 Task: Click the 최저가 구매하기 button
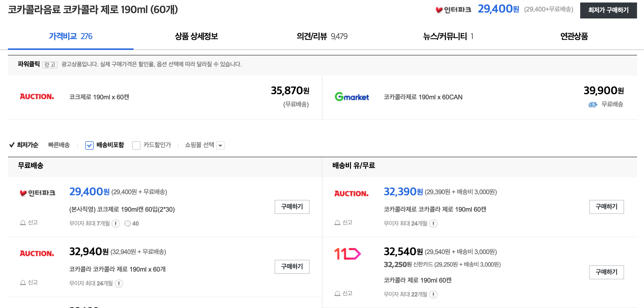tap(608, 10)
